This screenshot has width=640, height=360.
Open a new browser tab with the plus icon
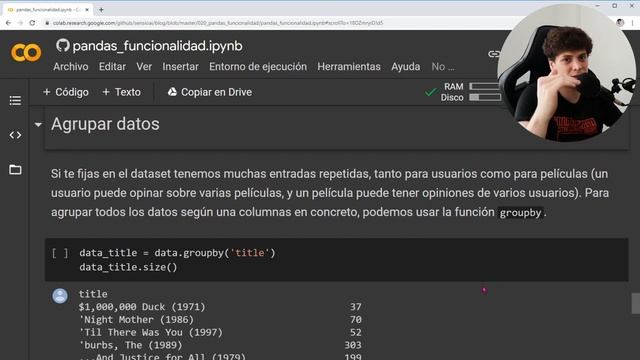(x=101, y=9)
